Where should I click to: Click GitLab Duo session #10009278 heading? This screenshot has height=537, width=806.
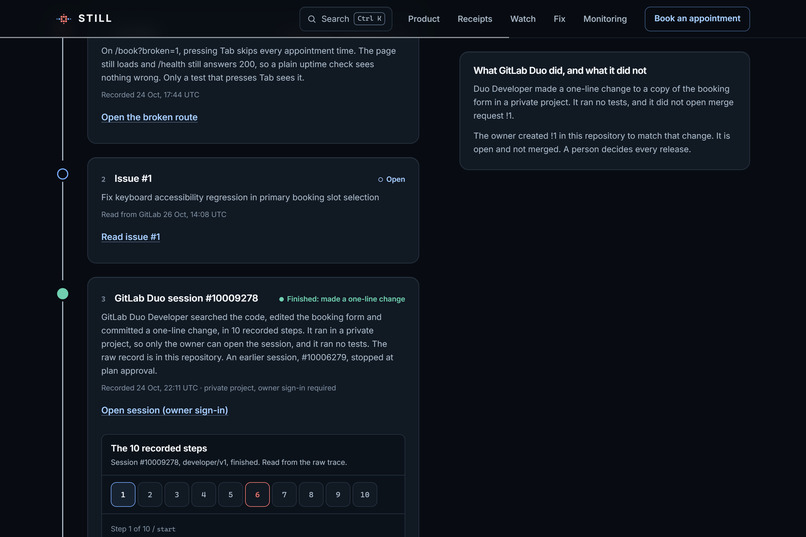(186, 299)
